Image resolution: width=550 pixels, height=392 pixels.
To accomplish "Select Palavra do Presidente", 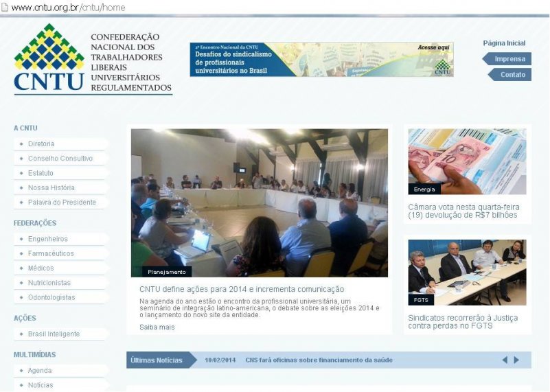I will [61, 203].
